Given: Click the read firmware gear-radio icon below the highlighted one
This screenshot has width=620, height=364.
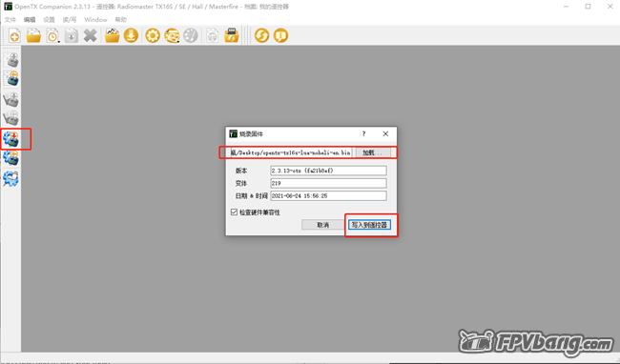Looking at the screenshot, I should click(11, 158).
